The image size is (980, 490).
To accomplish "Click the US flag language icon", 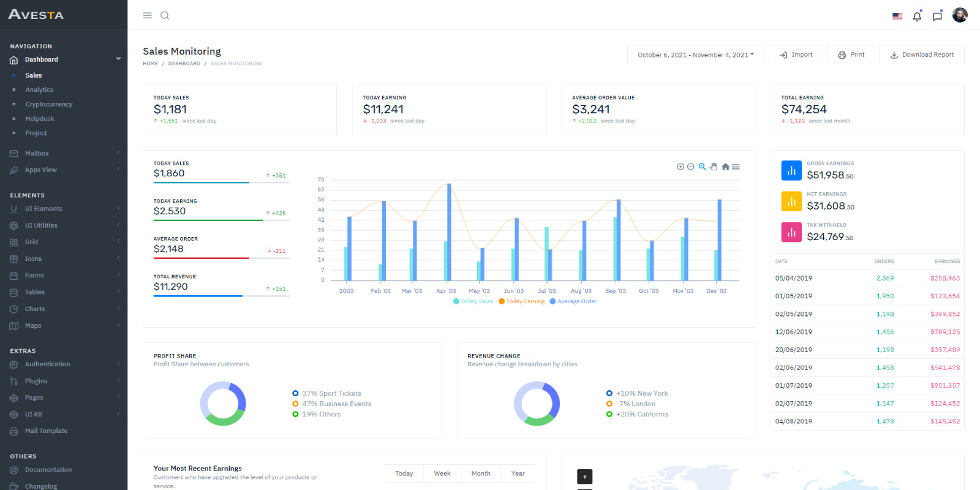I will pyautogui.click(x=897, y=17).
